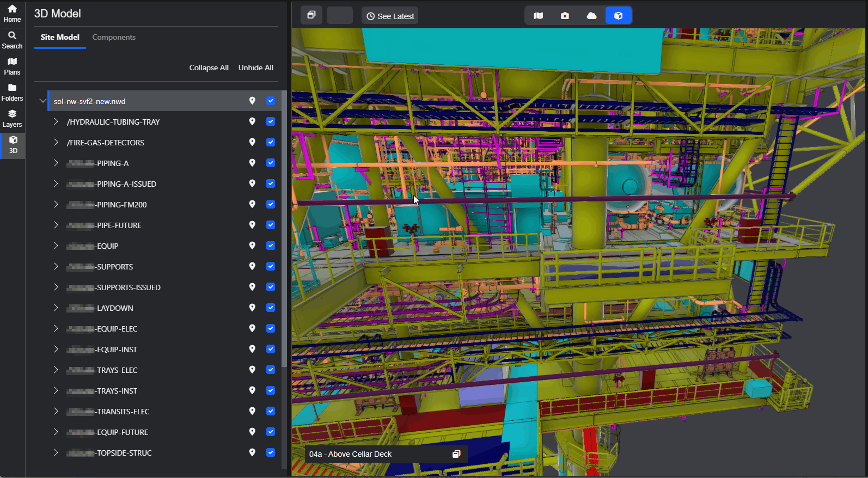This screenshot has height=478, width=868.
Task: Toggle the /FIRE-GAS-DETECTORS checkbox
Action: coord(271,142)
